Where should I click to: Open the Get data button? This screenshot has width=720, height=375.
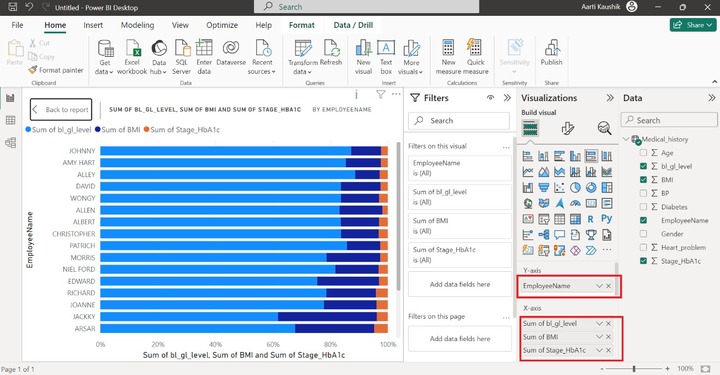tap(105, 57)
